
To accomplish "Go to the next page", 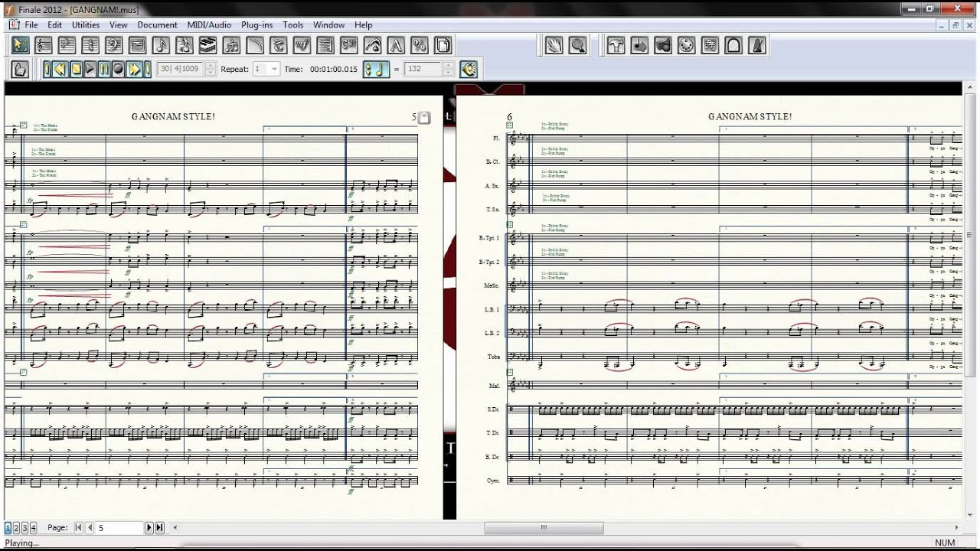I will click(x=149, y=527).
